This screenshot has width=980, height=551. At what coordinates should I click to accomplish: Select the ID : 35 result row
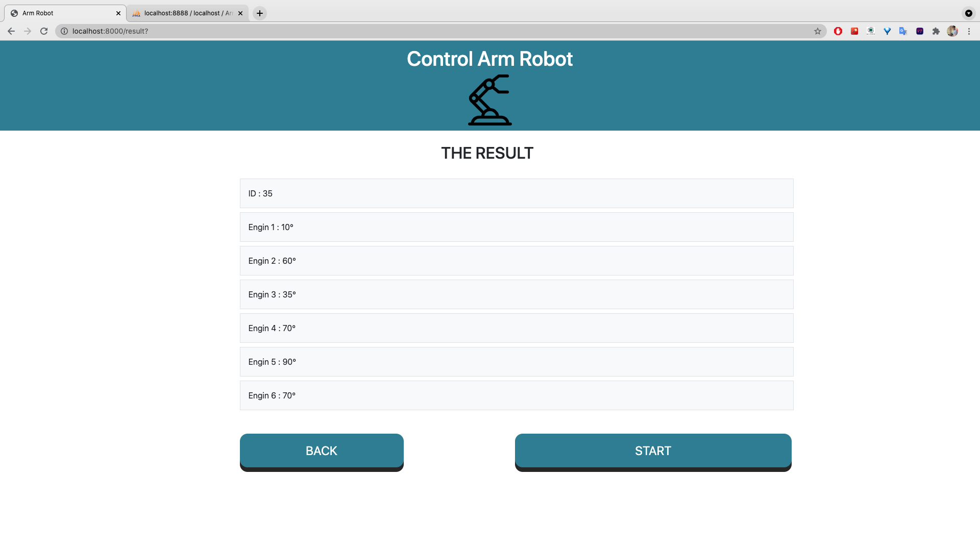point(516,193)
